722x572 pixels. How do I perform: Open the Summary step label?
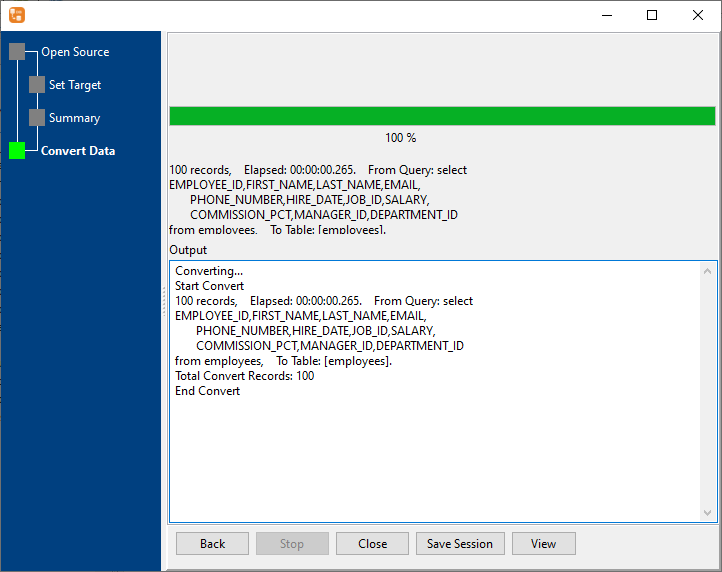pos(74,118)
